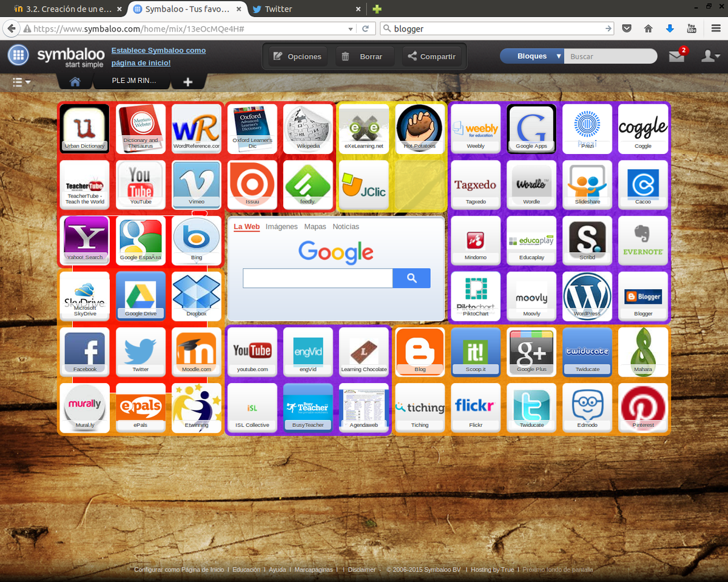Open the Bing tile

click(x=197, y=240)
